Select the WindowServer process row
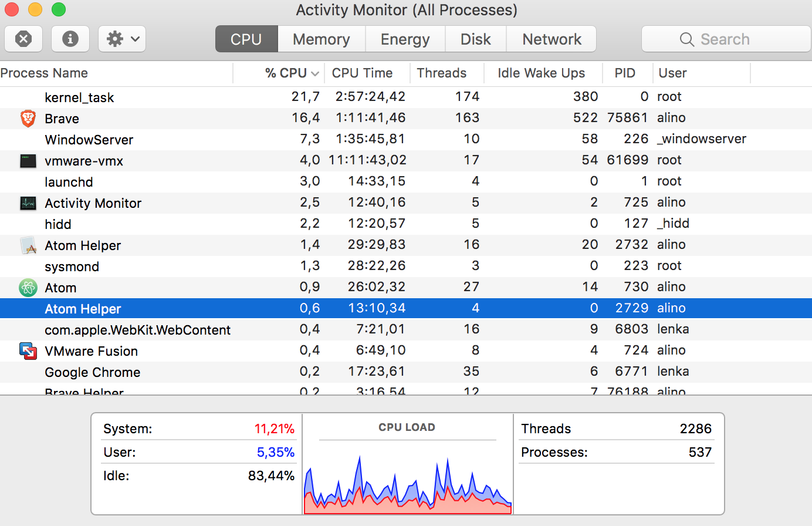Screen dimensions: 812x526 click(406, 139)
